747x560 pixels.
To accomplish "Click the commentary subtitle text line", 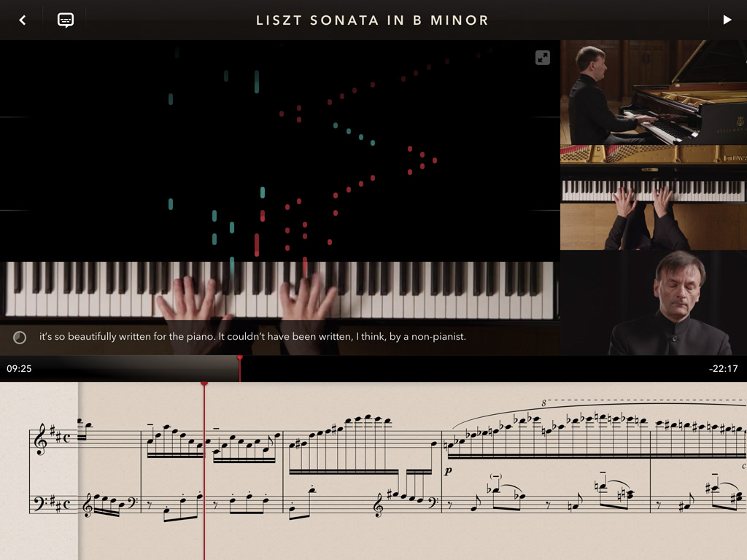I will pos(252,336).
